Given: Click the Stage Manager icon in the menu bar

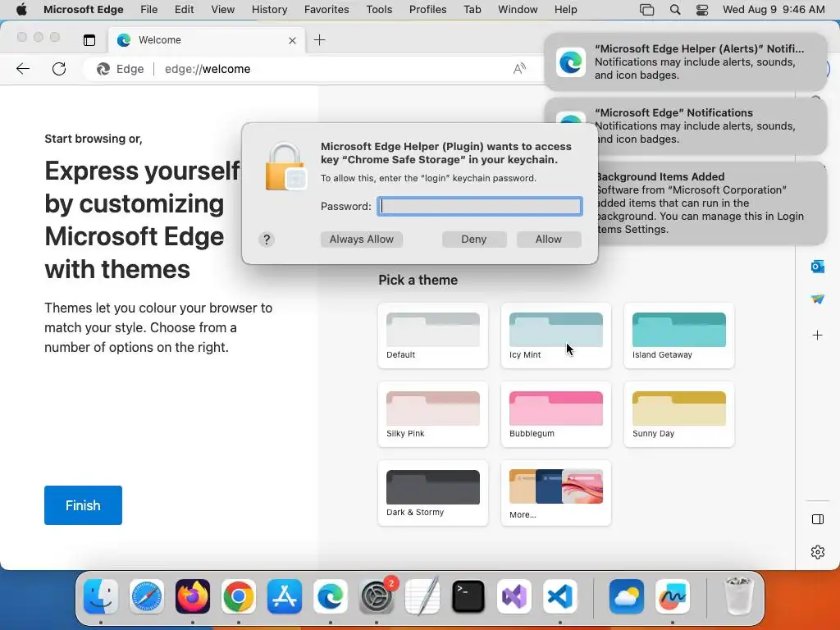Looking at the screenshot, I should (x=647, y=10).
